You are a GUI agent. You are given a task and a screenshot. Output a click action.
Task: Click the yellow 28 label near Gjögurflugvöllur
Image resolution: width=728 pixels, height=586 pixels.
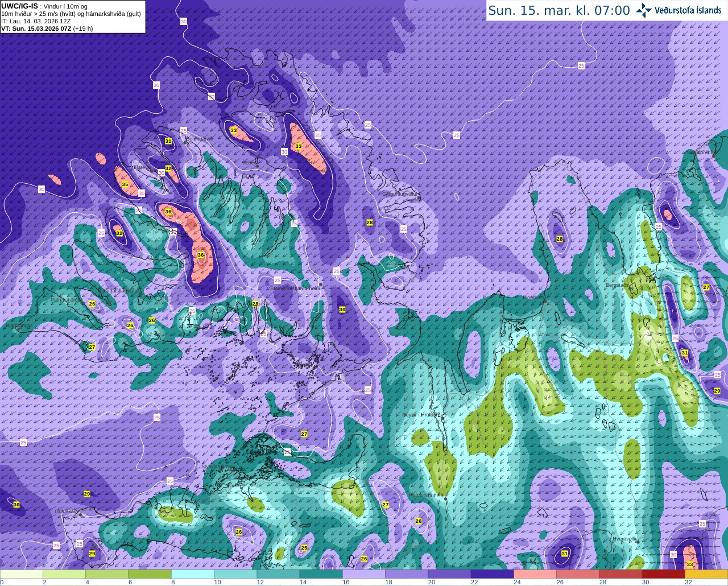370,222
